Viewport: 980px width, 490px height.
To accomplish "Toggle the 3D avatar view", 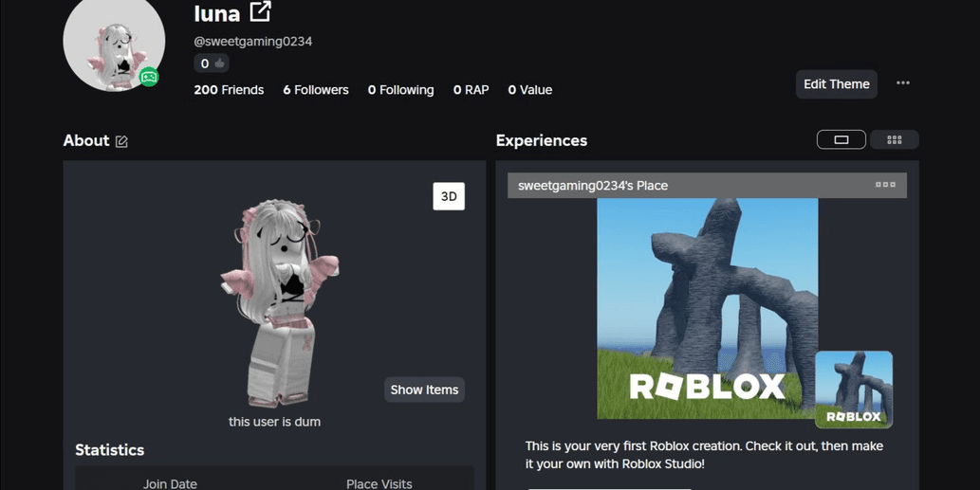I will (x=449, y=196).
